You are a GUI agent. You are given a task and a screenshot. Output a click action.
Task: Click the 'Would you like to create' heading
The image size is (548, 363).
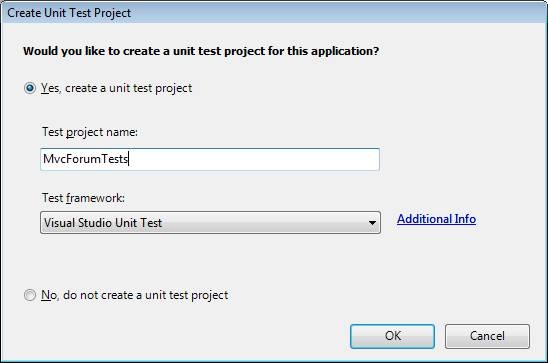[x=201, y=51]
